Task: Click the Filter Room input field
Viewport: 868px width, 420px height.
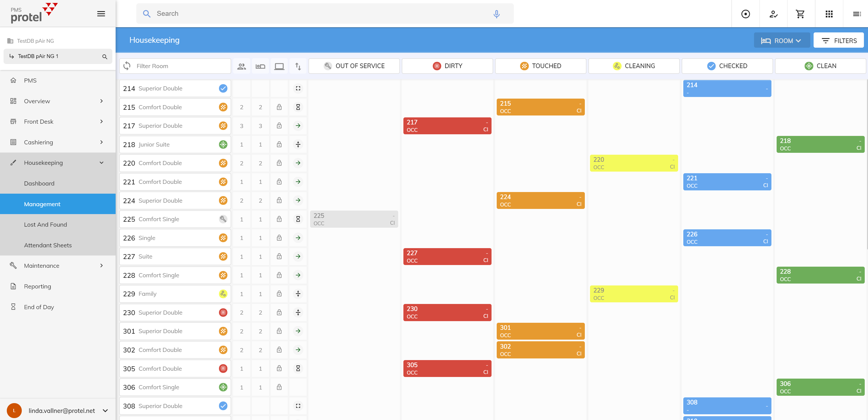Action: [182, 66]
